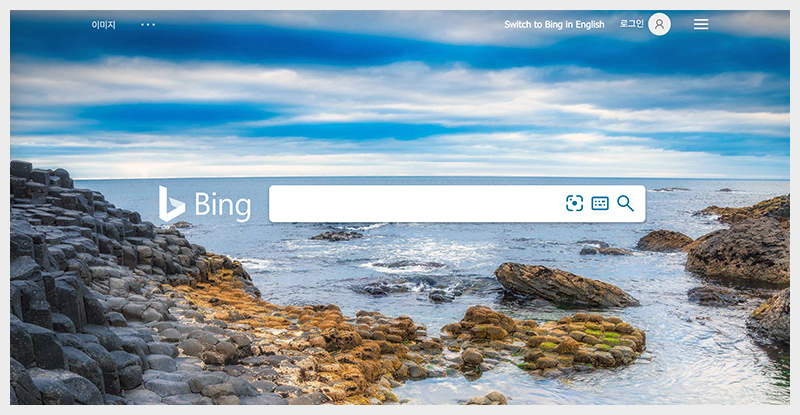Show the on-screen keyboard icon
The height and width of the screenshot is (415, 800).
[600, 204]
